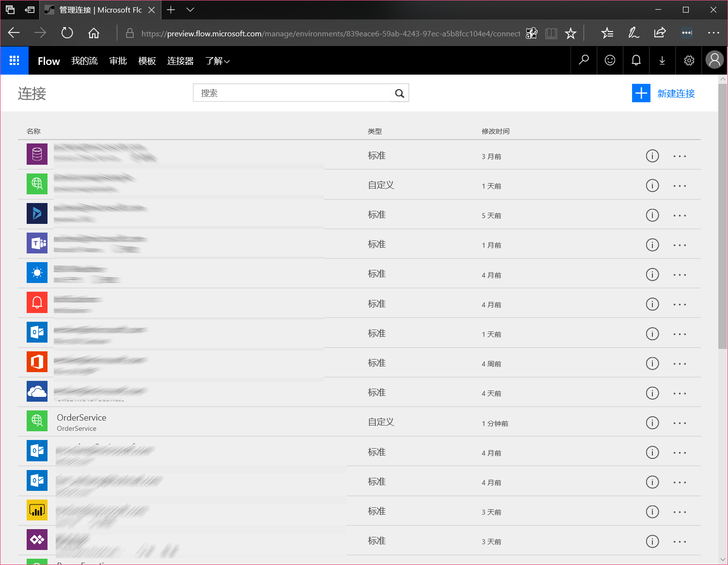Click the 搜索 connections input field
This screenshot has height=565, width=728.
pos(292,93)
